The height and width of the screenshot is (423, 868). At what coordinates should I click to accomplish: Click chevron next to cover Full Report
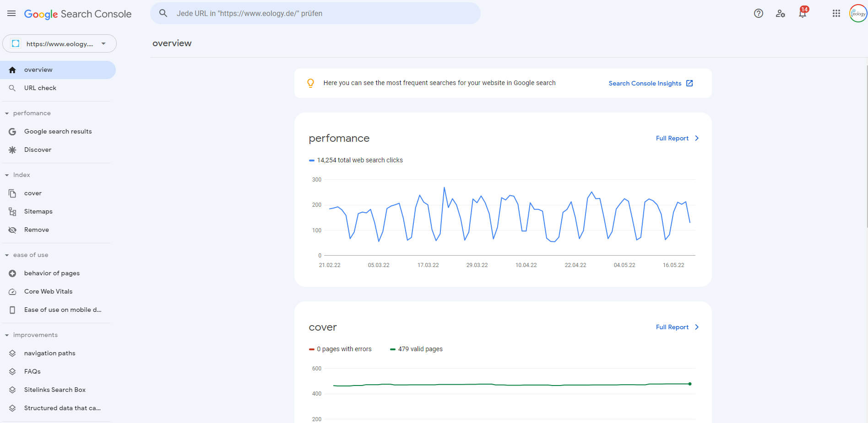697,327
